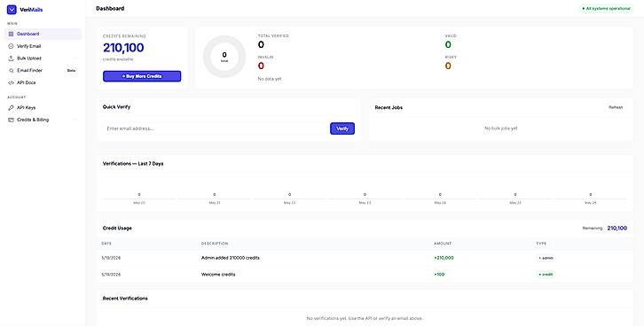Click the Dashboard page title
This screenshot has height=326, width=644.
(x=110, y=8)
